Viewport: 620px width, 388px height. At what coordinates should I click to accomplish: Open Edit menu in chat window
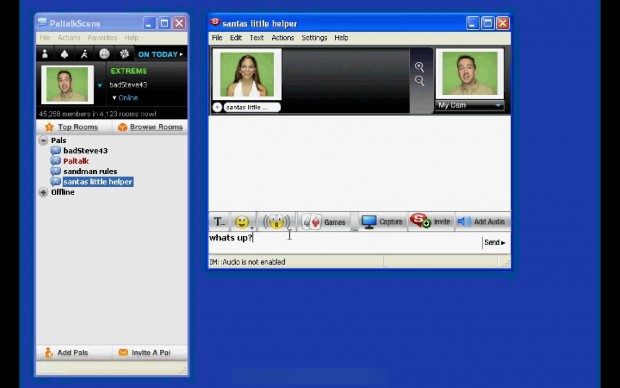click(x=236, y=38)
